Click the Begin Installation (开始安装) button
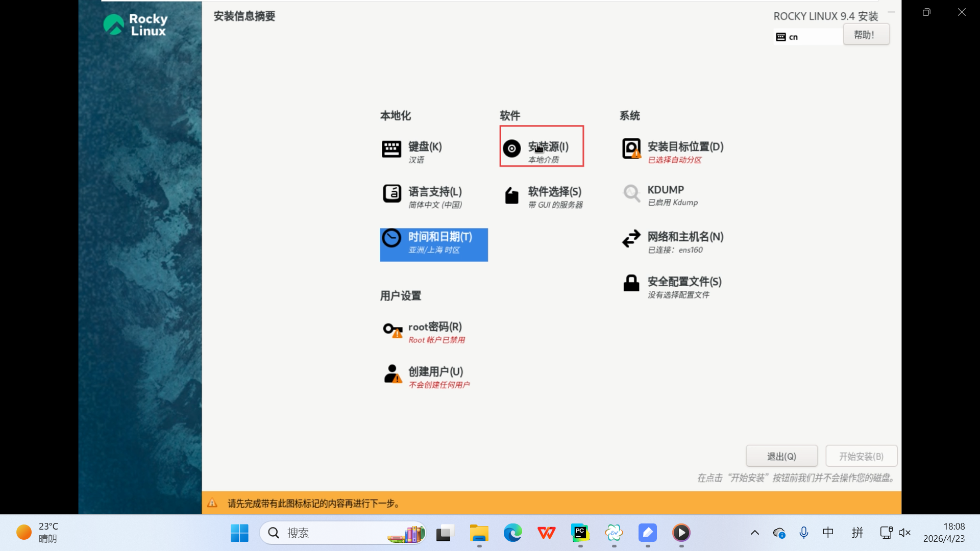The height and width of the screenshot is (551, 980). point(861,456)
